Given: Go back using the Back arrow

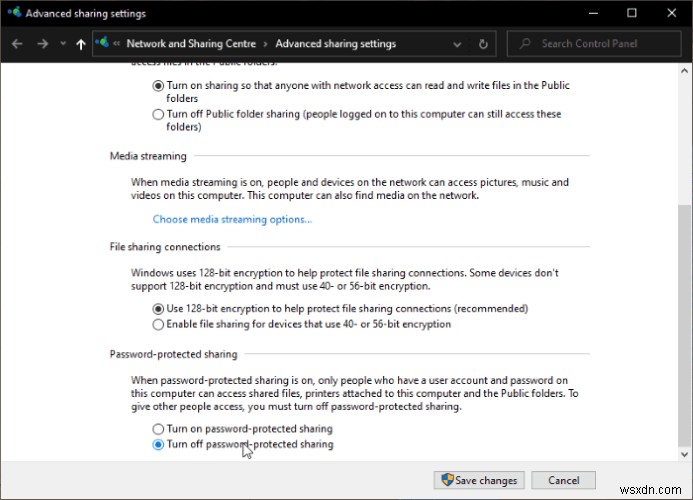Looking at the screenshot, I should click(x=17, y=44).
